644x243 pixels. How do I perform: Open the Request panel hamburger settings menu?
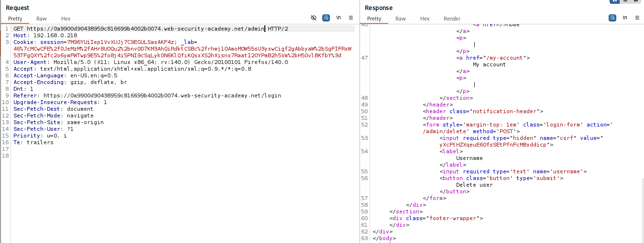pyautogui.click(x=351, y=18)
